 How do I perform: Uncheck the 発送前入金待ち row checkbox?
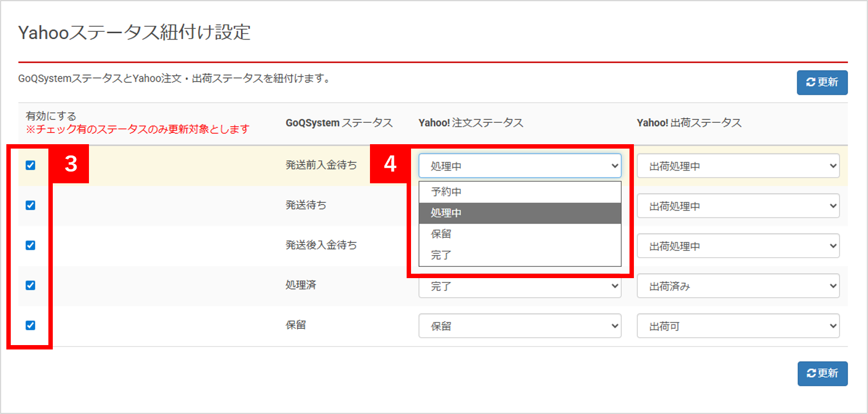click(30, 165)
